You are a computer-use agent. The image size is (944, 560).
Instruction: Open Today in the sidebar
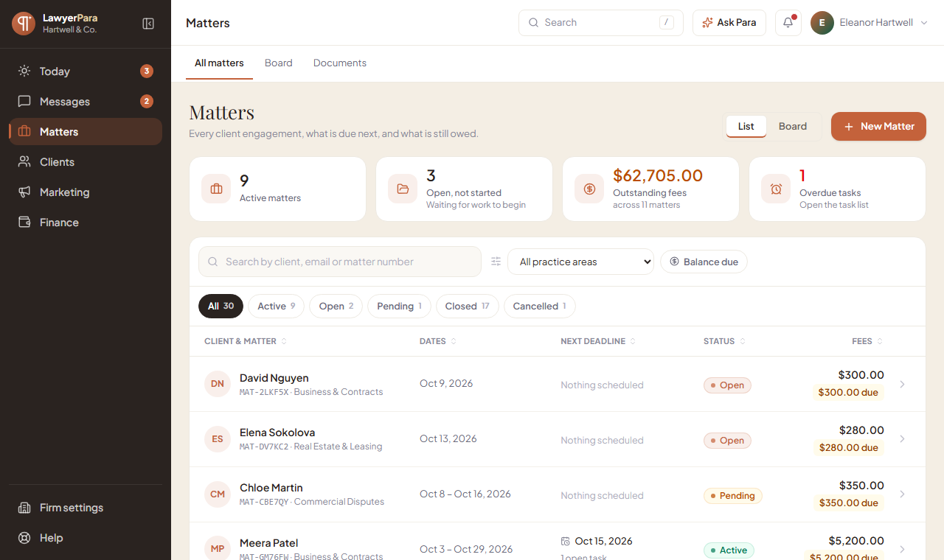pyautogui.click(x=86, y=71)
